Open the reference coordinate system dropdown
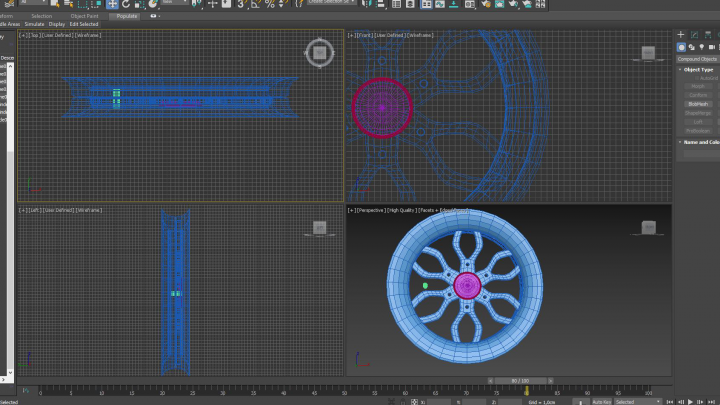Image resolution: width=720 pixels, height=405 pixels. tap(174, 2)
